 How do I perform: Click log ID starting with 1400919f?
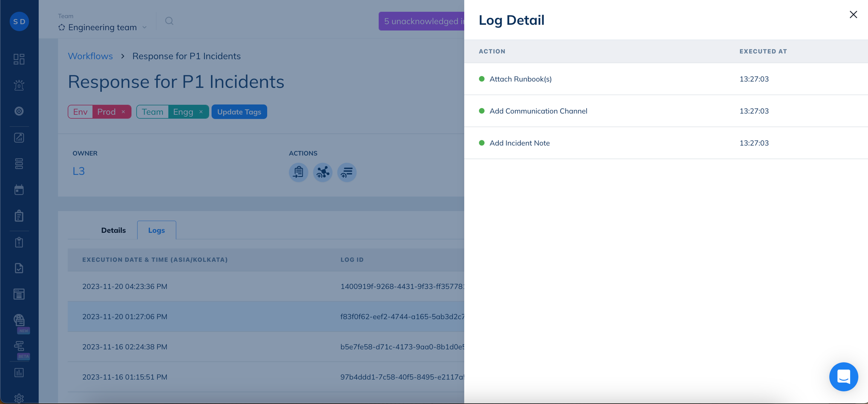[x=402, y=287]
